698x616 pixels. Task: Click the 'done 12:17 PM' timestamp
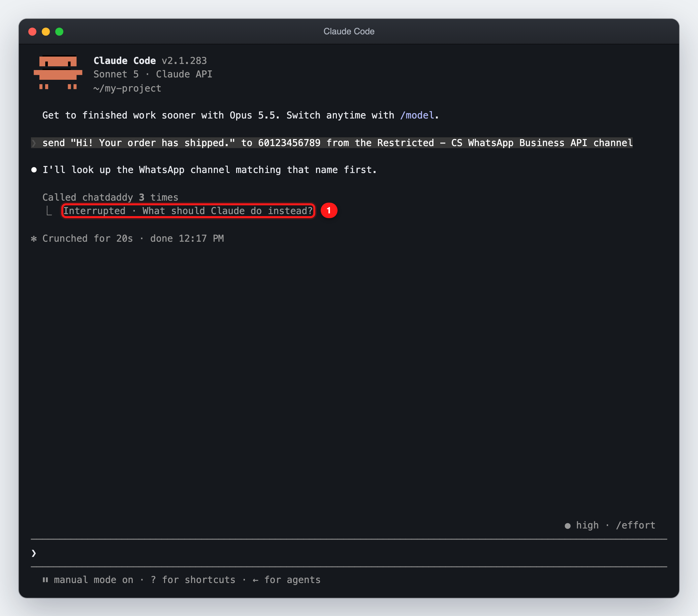187,238
